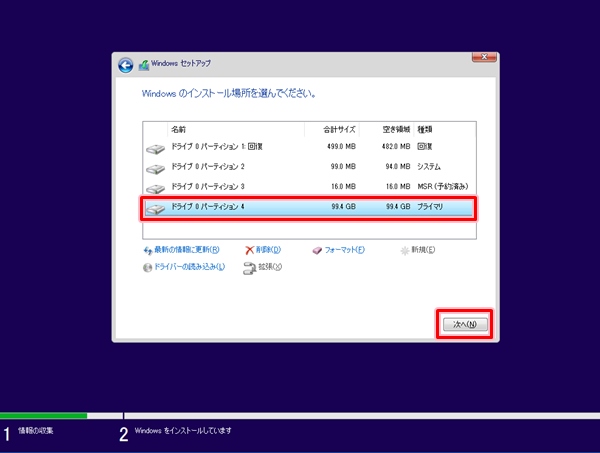Open ドライバーの読み込み(L) load driver link
The height and width of the screenshot is (453, 600).
[189, 267]
